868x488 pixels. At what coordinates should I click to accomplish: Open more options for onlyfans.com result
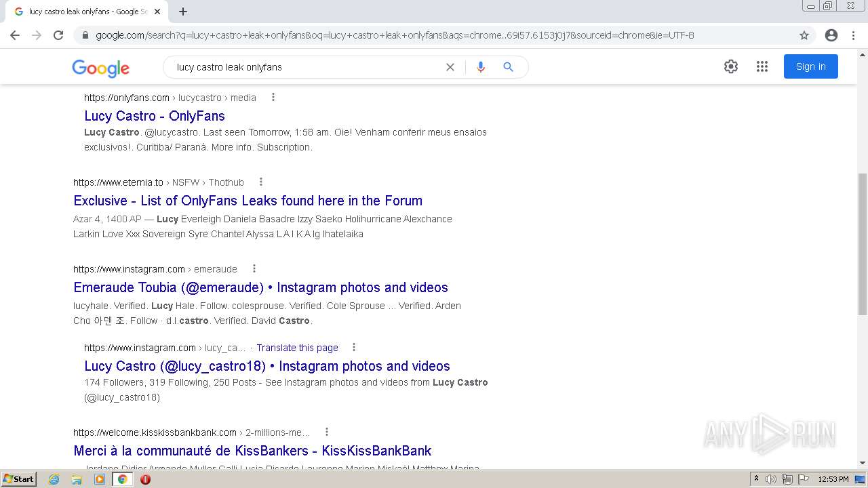point(273,97)
